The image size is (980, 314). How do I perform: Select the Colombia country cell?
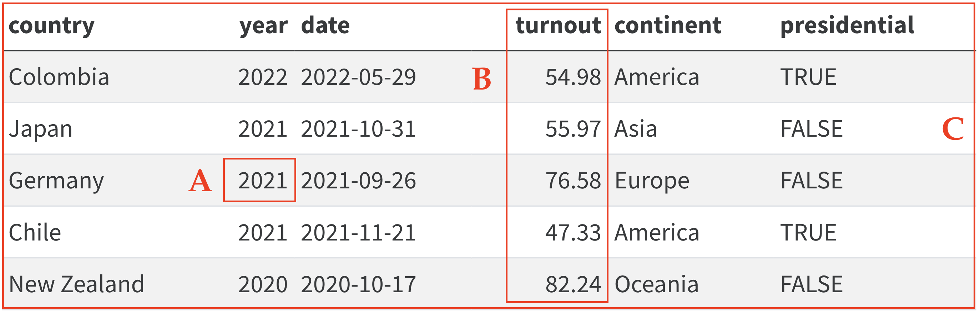pos(59,77)
